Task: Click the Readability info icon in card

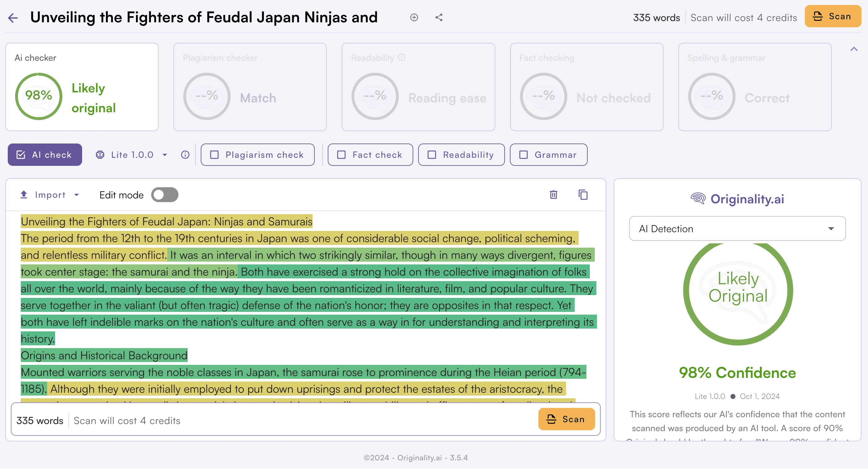Action: (x=401, y=58)
